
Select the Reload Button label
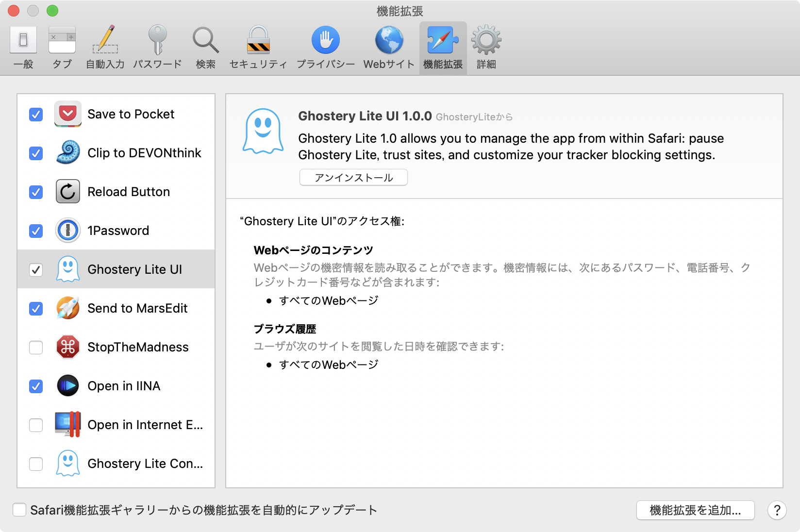click(129, 192)
